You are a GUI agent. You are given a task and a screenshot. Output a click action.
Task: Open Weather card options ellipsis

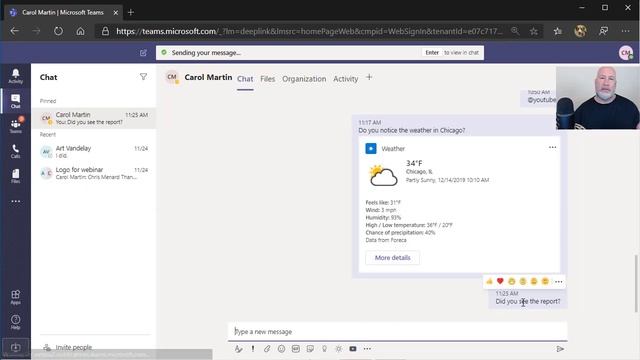click(552, 147)
